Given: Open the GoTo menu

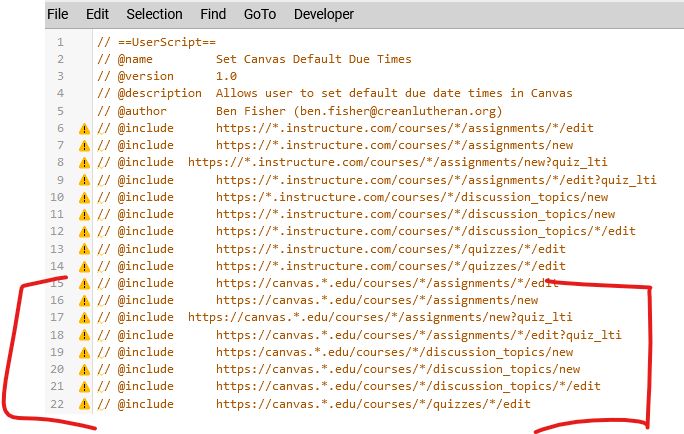Looking at the screenshot, I should pos(260,14).
